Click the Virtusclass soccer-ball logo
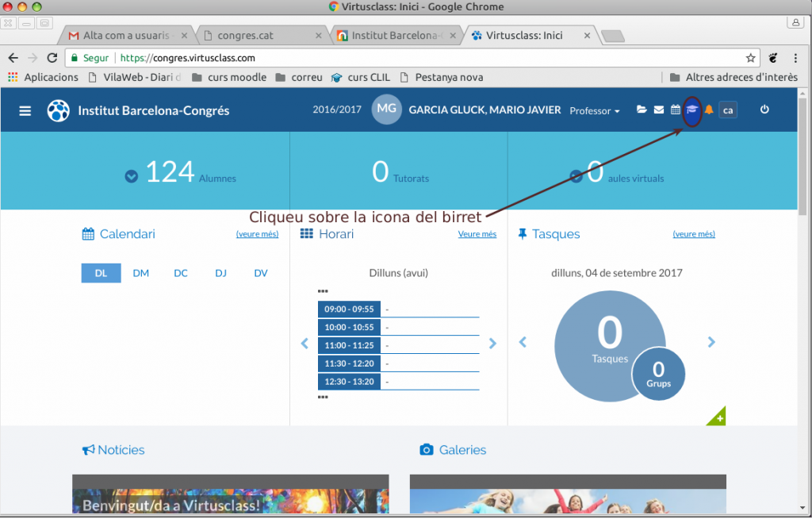 59,110
